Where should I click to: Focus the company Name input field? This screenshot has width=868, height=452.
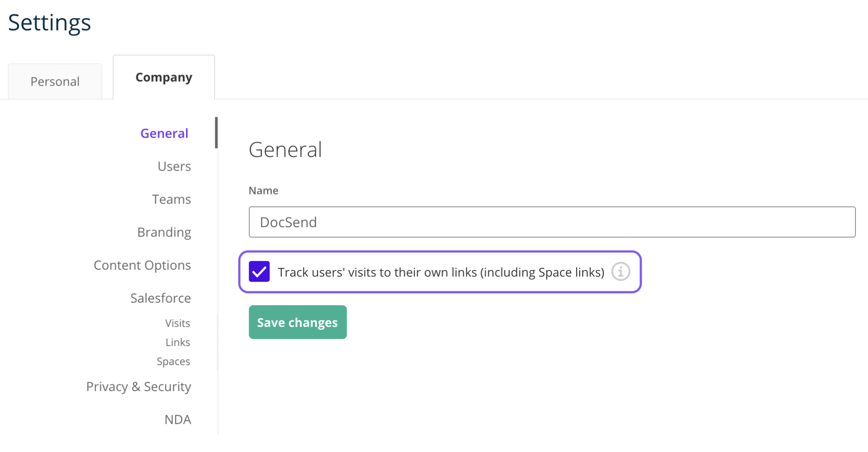552,222
